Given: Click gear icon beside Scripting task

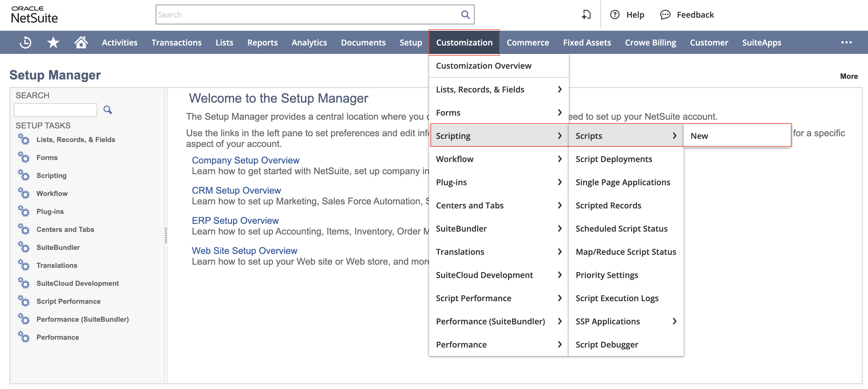Looking at the screenshot, I should (23, 175).
